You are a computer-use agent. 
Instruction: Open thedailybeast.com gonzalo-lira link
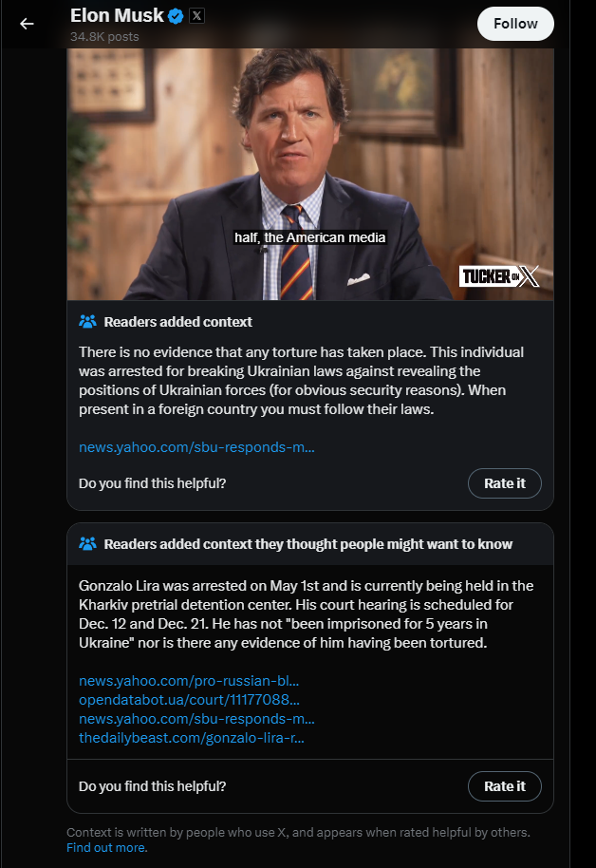point(192,738)
